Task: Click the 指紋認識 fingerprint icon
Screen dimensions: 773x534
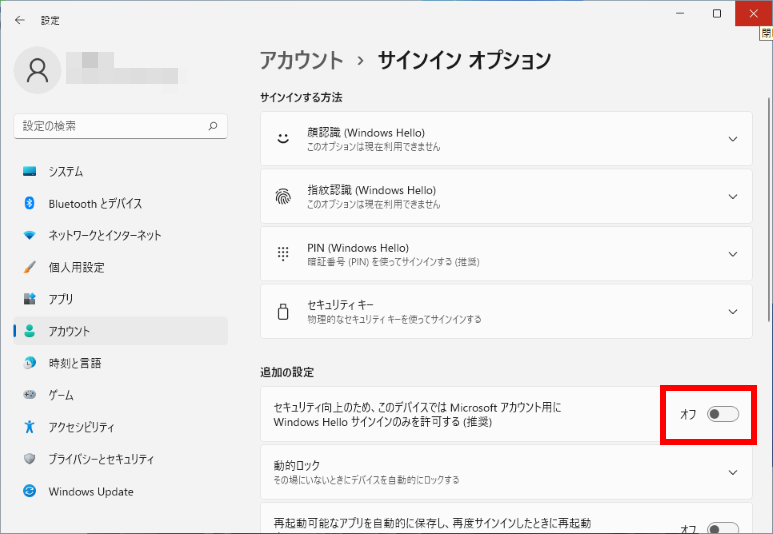Action: [283, 196]
